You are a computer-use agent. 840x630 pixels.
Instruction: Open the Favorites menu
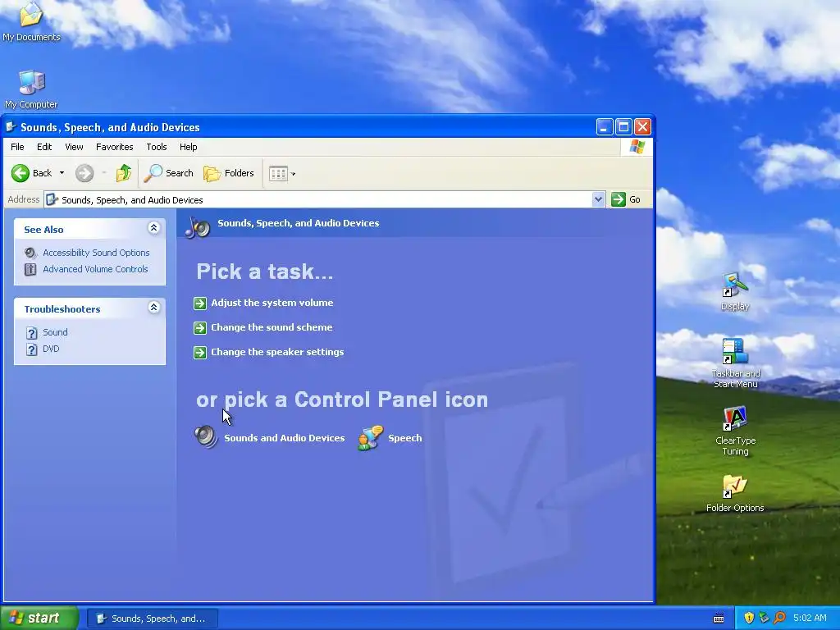[x=115, y=147]
